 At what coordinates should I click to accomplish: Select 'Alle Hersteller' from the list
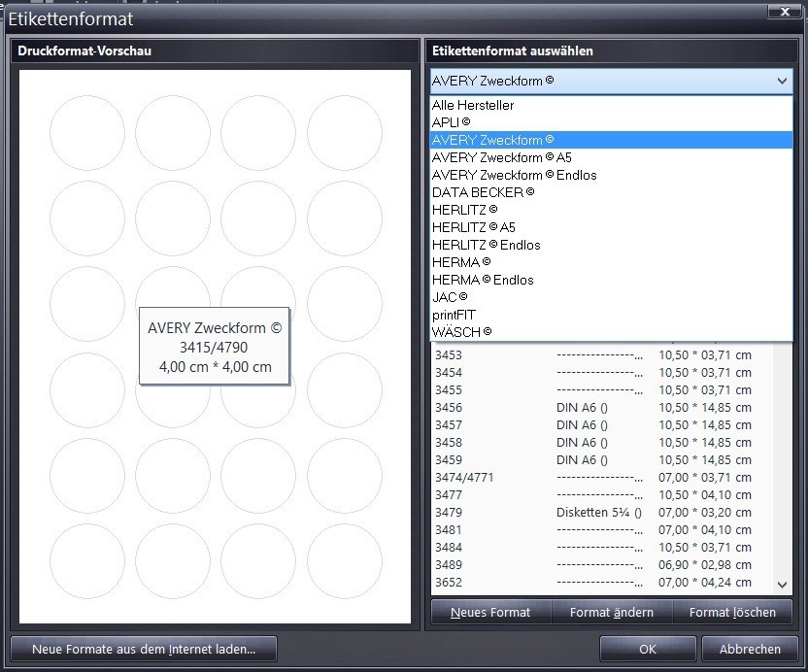[611, 105]
